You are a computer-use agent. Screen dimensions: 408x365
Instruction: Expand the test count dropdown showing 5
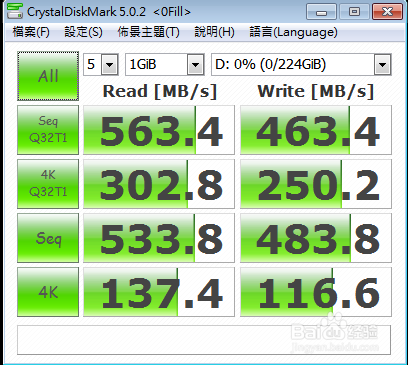pyautogui.click(x=110, y=65)
